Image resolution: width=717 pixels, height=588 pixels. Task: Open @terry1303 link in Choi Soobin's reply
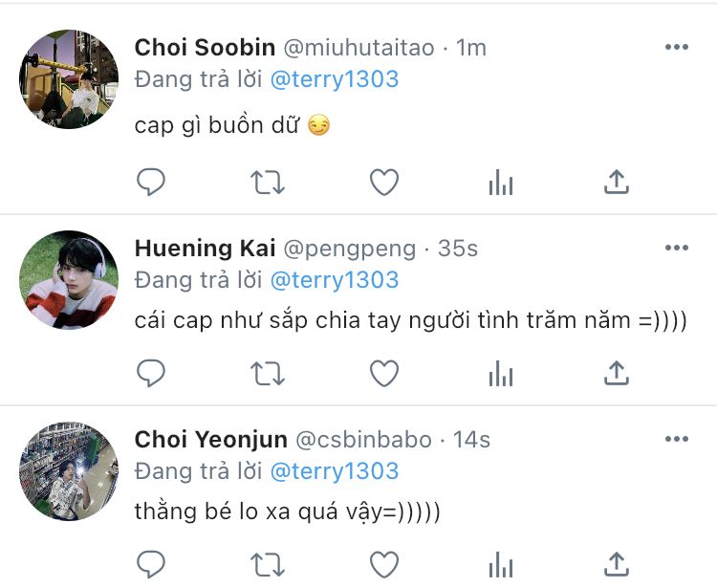tap(335, 79)
